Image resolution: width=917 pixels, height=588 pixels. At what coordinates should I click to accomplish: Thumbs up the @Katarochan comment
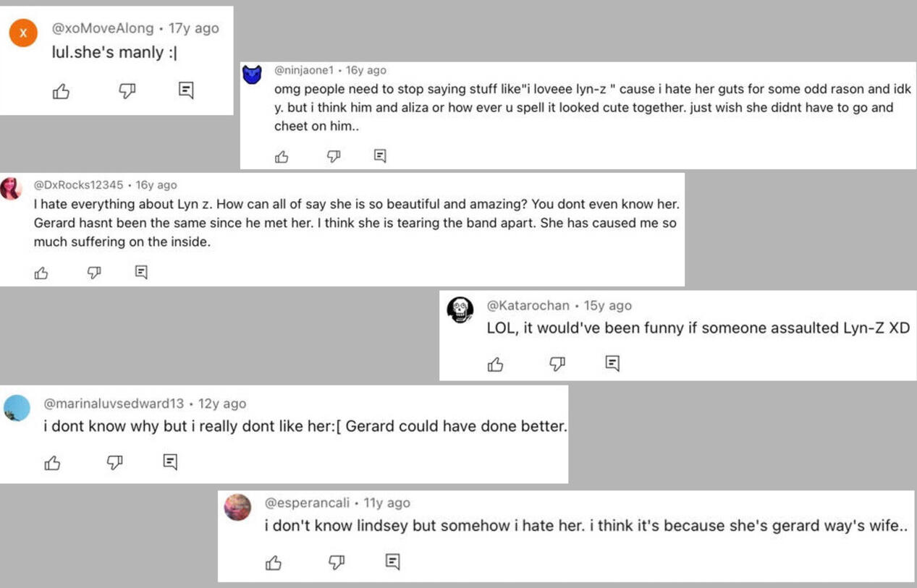point(496,365)
